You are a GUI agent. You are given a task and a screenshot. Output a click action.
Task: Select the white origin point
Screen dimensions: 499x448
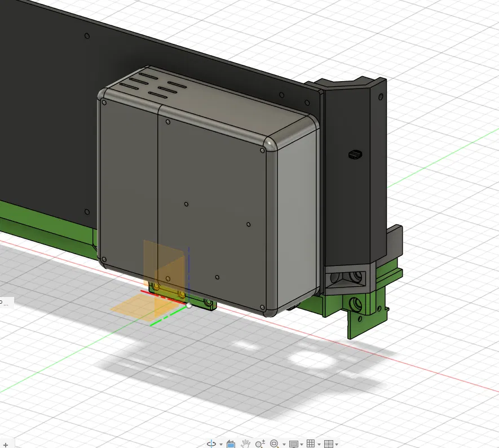click(189, 305)
